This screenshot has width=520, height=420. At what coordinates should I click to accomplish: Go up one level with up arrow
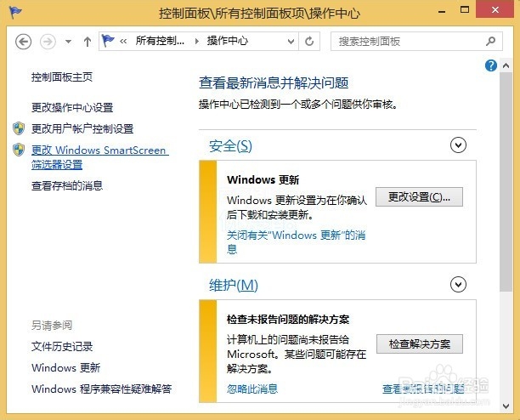88,42
